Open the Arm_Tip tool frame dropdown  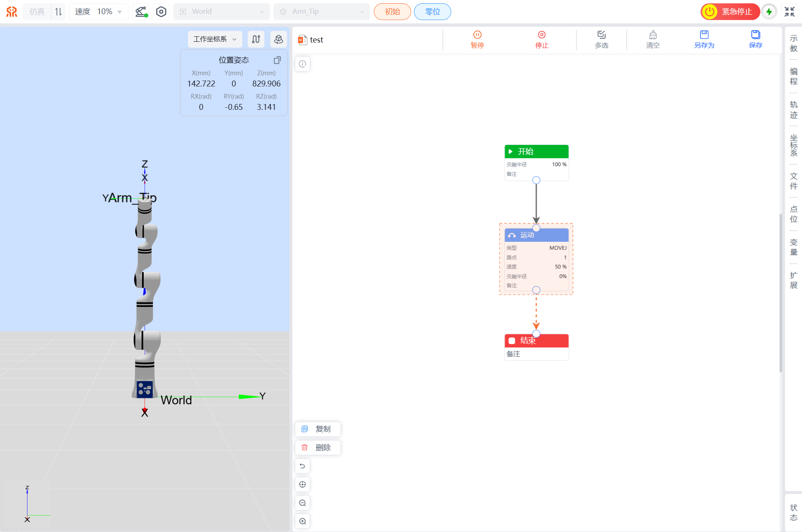[x=322, y=12]
